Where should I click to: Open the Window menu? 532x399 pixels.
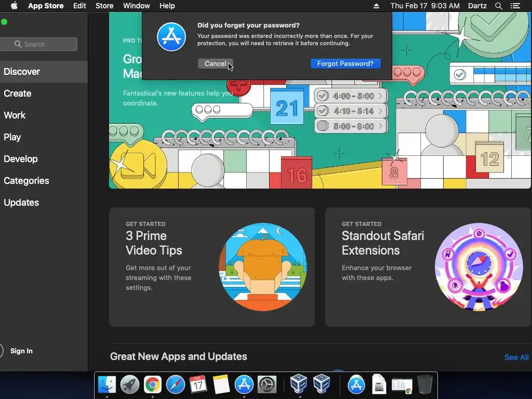pyautogui.click(x=137, y=6)
